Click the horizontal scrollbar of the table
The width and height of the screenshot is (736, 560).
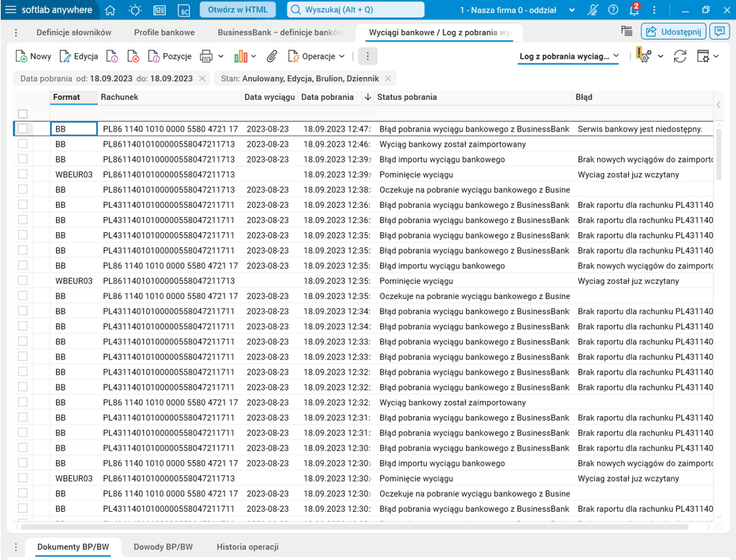[x=355, y=527]
